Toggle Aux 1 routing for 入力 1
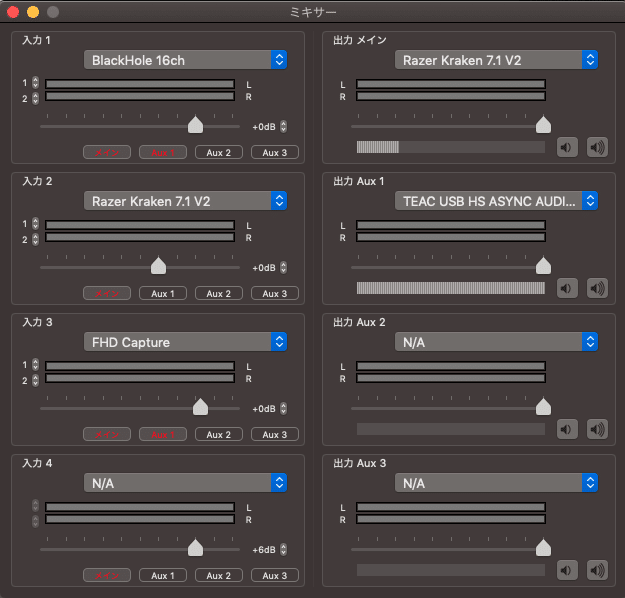 (x=163, y=153)
